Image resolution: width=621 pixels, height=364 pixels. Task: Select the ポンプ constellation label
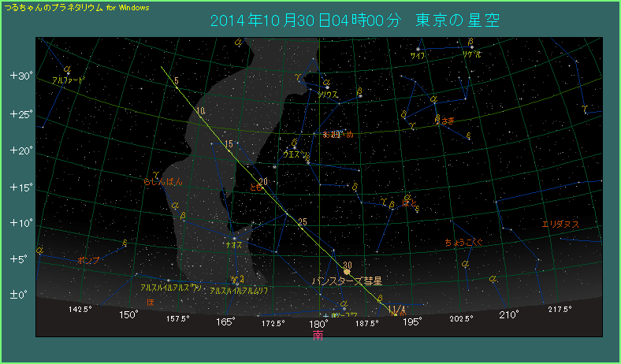coord(89,260)
